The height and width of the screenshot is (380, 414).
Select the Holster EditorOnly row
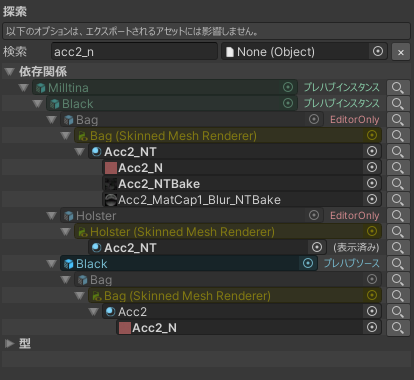coord(192,216)
